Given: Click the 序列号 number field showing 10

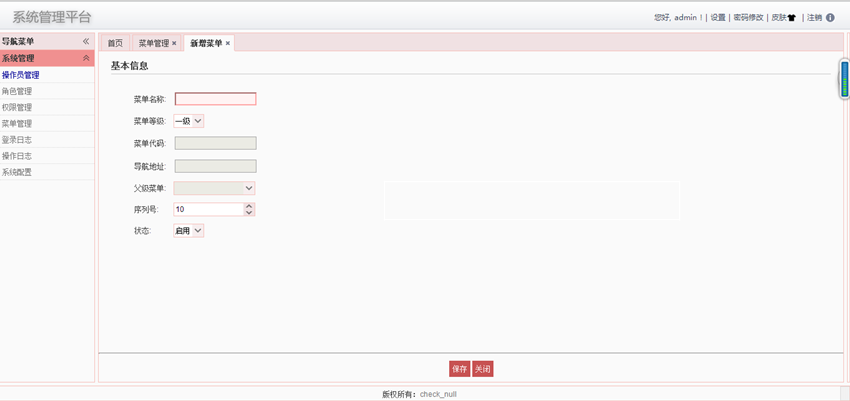Looking at the screenshot, I should tap(208, 209).
